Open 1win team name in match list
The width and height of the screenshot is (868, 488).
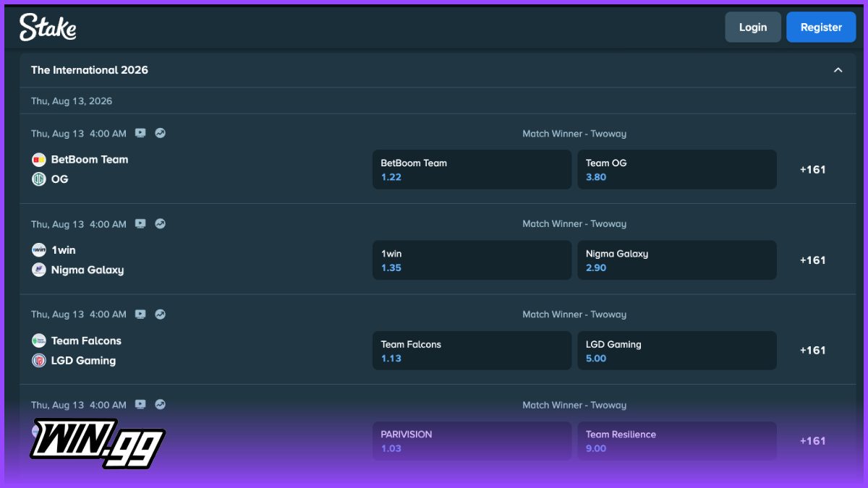click(x=64, y=250)
